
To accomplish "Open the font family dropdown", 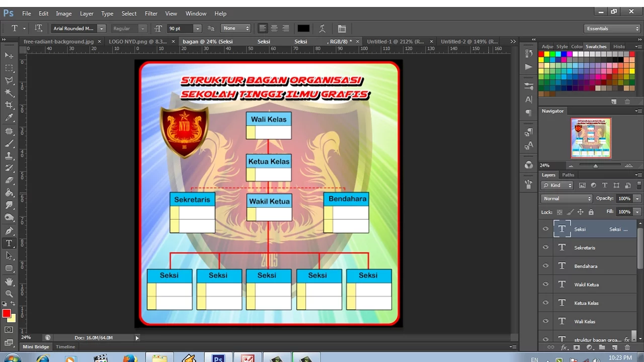I will pos(101,29).
